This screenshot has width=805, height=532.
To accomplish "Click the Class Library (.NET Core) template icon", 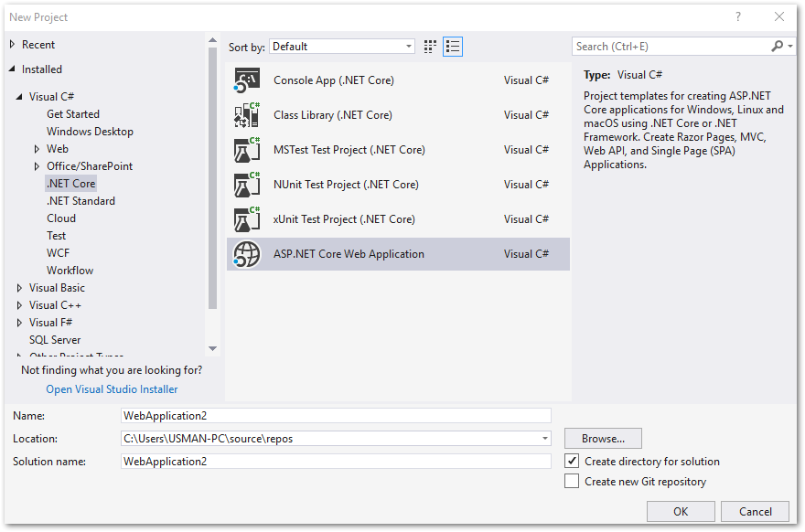I will pyautogui.click(x=245, y=114).
